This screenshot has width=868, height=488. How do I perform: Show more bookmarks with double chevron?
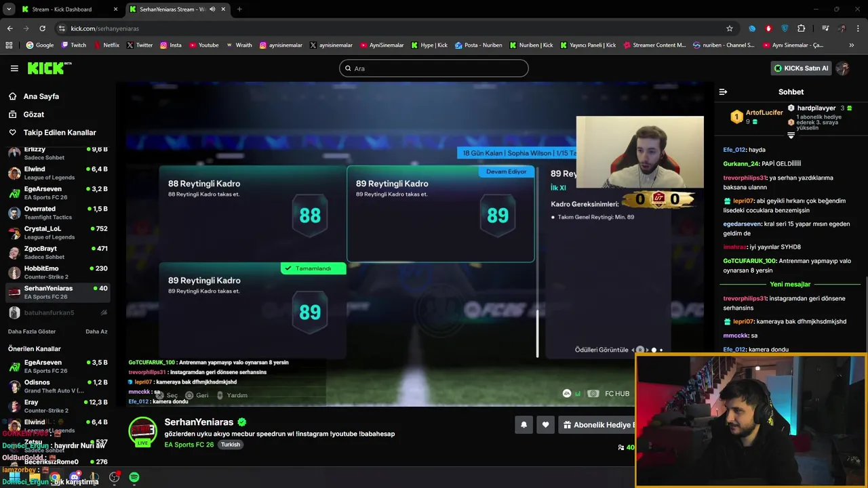click(x=852, y=45)
